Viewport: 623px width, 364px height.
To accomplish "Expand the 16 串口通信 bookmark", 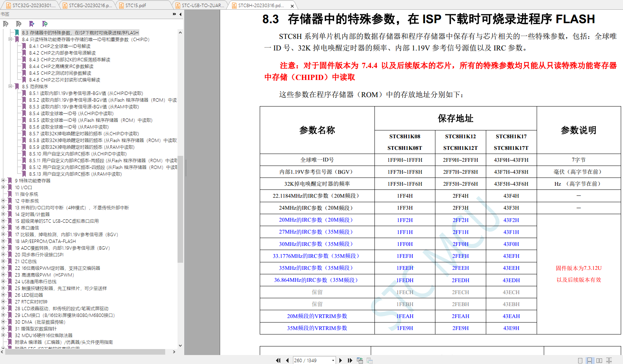I will (x=3, y=228).
